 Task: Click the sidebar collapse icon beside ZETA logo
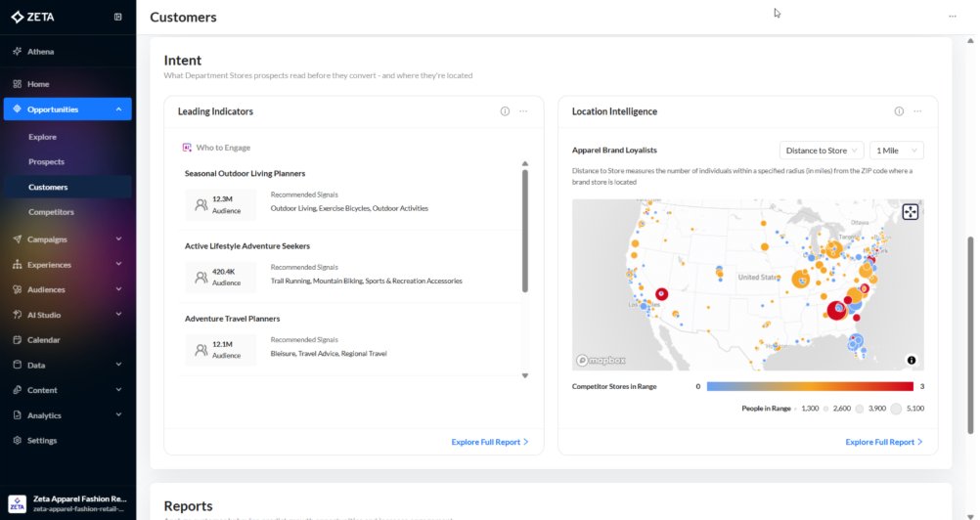point(118,17)
